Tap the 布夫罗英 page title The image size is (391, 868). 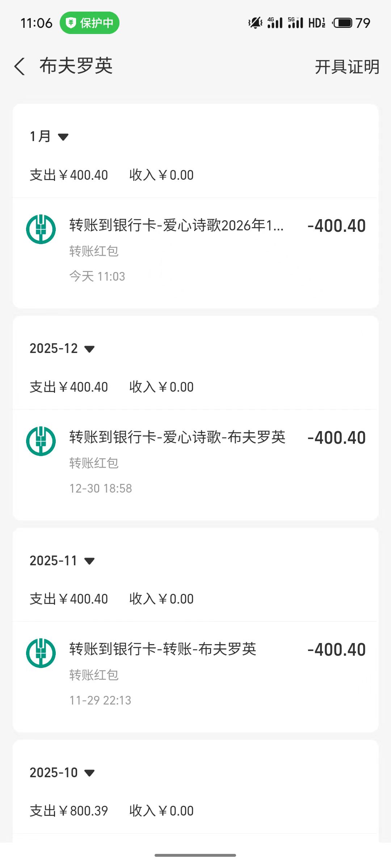coord(76,66)
